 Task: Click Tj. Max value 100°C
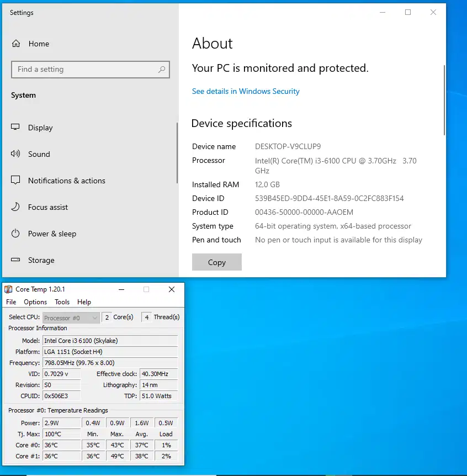pyautogui.click(x=62, y=434)
